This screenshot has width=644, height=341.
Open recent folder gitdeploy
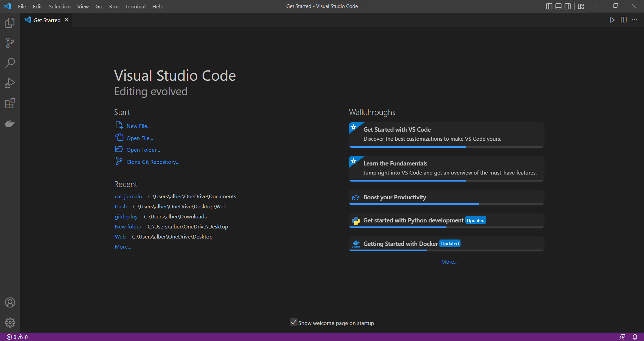pyautogui.click(x=126, y=216)
